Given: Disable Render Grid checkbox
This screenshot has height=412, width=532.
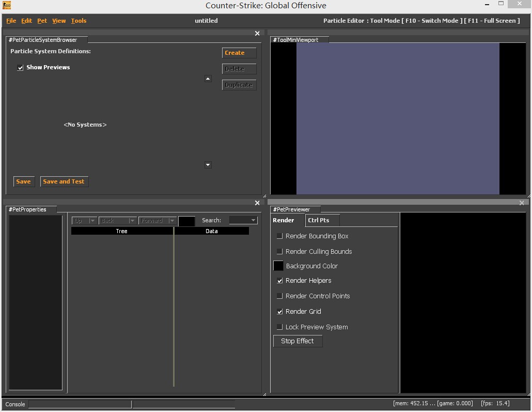Looking at the screenshot, I should pyautogui.click(x=279, y=312).
